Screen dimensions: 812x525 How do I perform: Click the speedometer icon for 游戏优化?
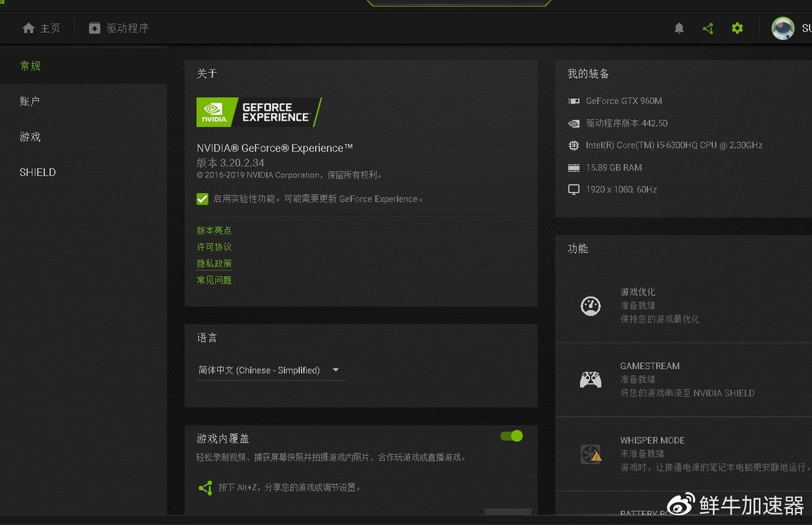pos(591,305)
